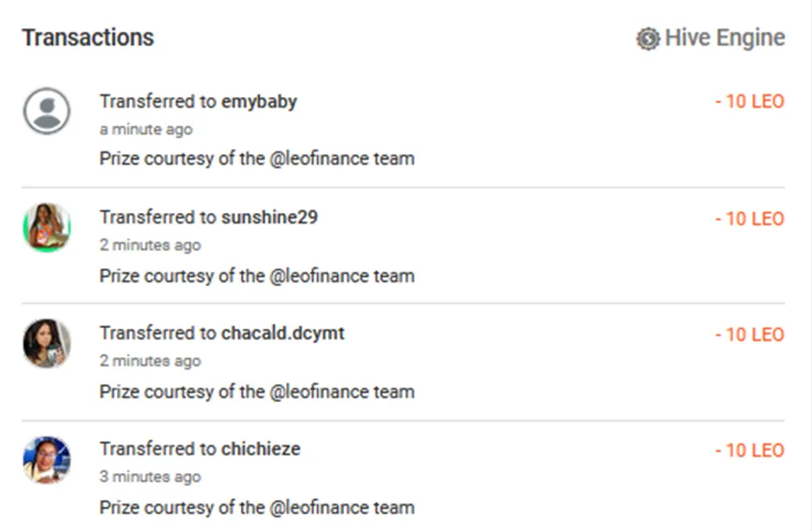This screenshot has height=531, width=812.
Task: Click the '3 minutes ago' timestamp
Action: (x=150, y=477)
